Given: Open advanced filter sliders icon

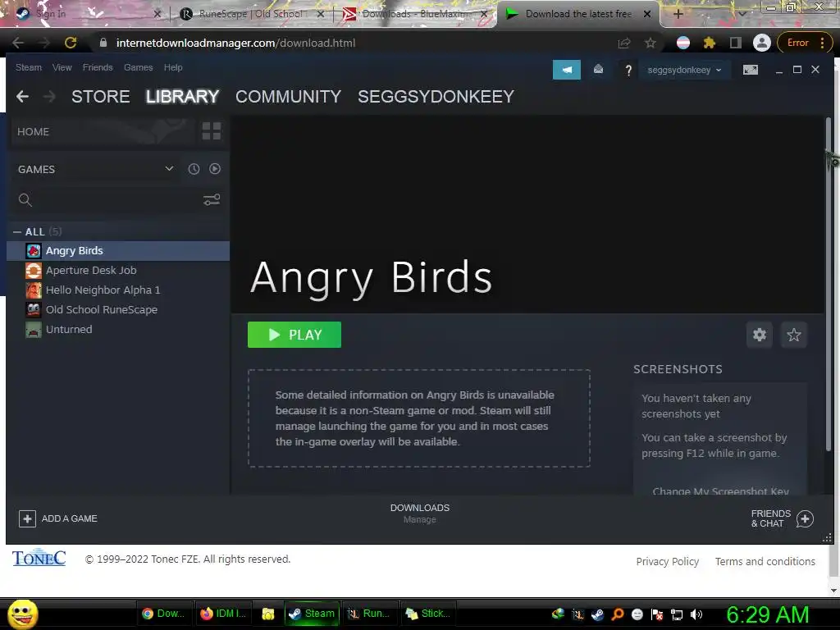Looking at the screenshot, I should (x=212, y=200).
